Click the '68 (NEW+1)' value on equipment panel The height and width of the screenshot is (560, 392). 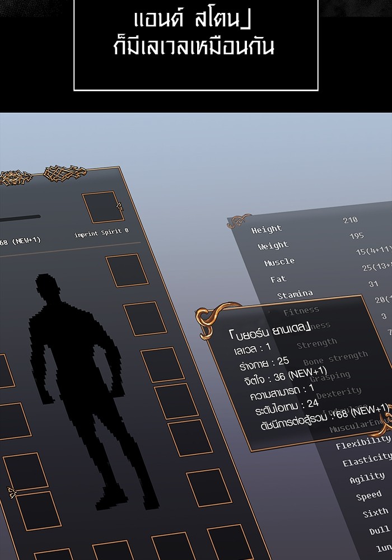click(20, 241)
